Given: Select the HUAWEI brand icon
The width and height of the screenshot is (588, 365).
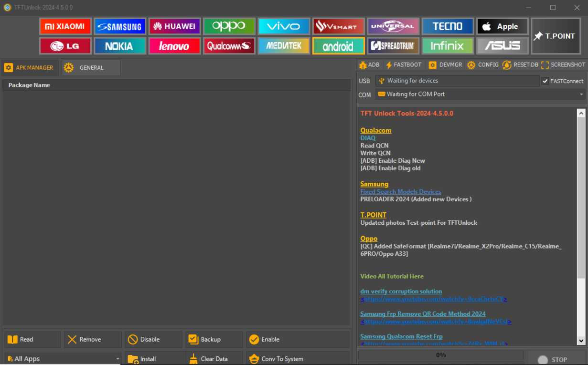Looking at the screenshot, I should pos(175,26).
